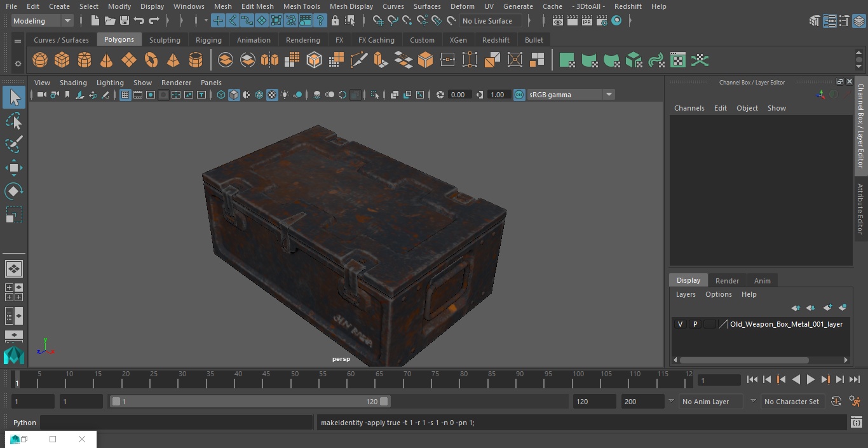
Task: Create a polygon plane from the shelf
Action: coord(129,60)
